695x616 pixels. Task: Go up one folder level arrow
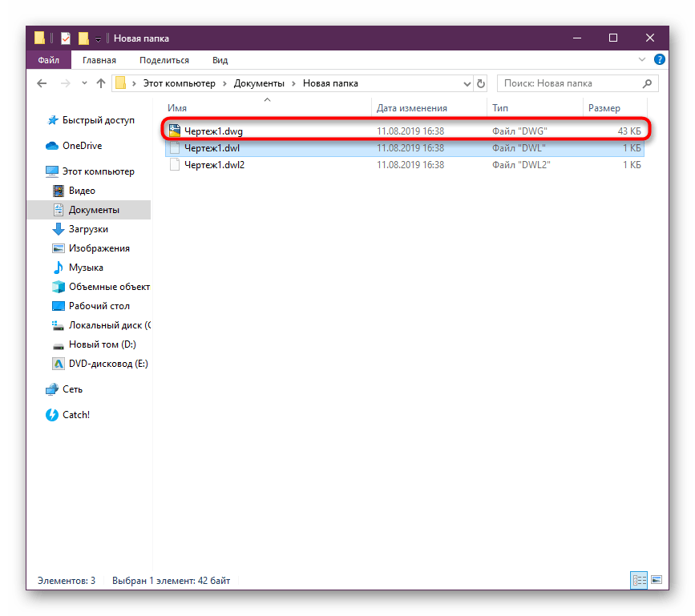tap(101, 83)
